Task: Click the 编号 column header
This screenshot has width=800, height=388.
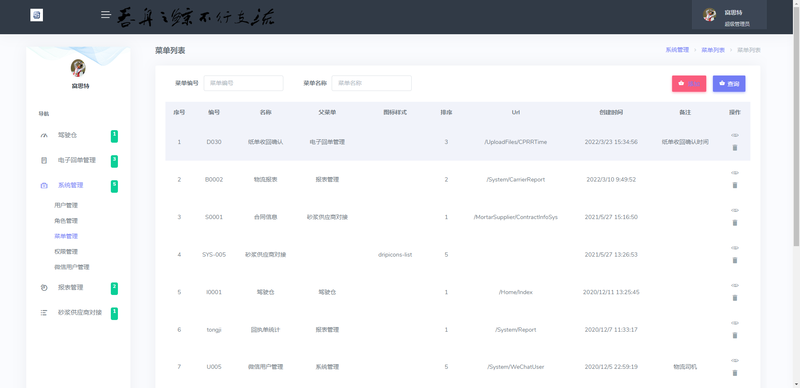Action: 214,112
